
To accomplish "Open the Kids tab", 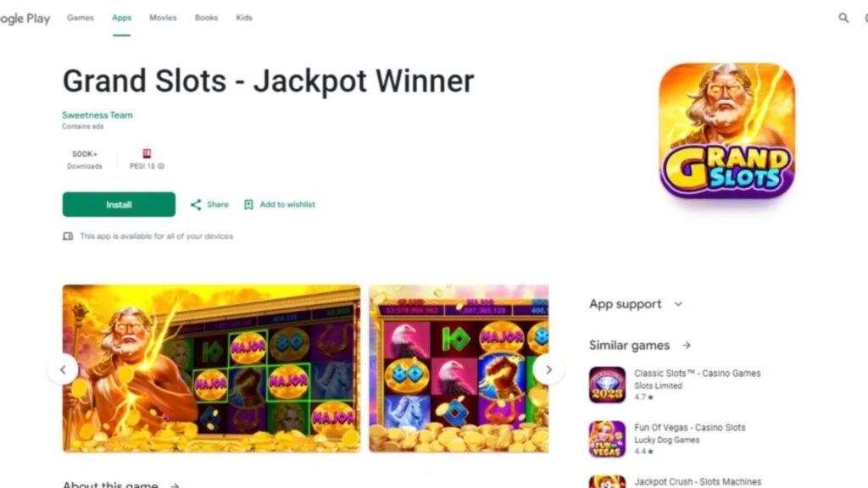I will click(244, 18).
